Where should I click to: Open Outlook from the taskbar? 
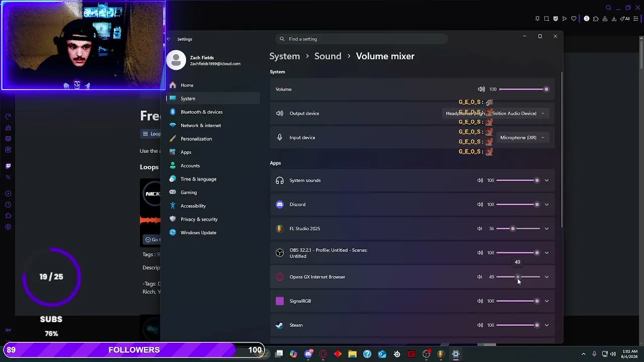(382, 354)
